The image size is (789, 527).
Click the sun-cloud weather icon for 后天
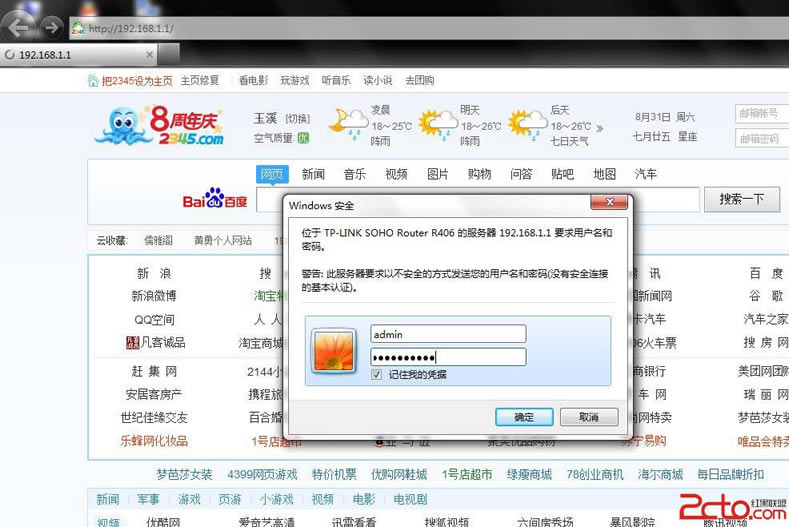click(x=527, y=123)
